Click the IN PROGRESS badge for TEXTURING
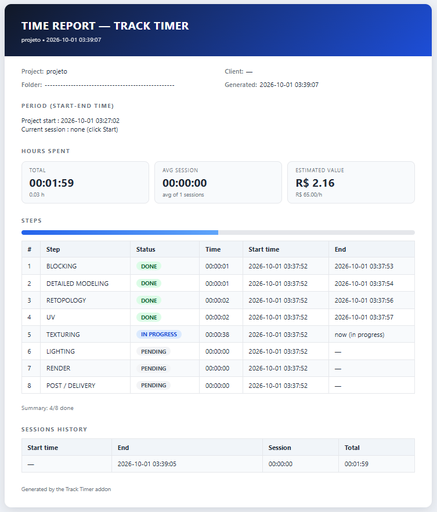Image resolution: width=437 pixels, height=512 pixels. [x=159, y=334]
